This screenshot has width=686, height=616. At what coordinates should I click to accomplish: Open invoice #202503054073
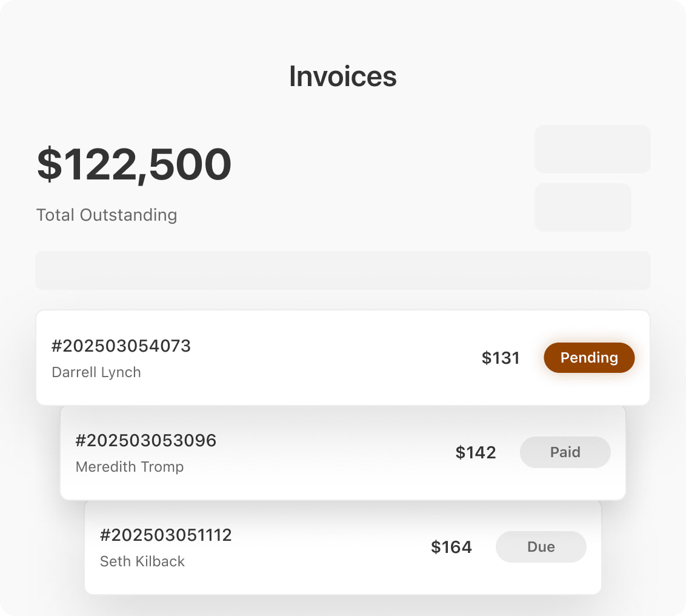click(121, 346)
